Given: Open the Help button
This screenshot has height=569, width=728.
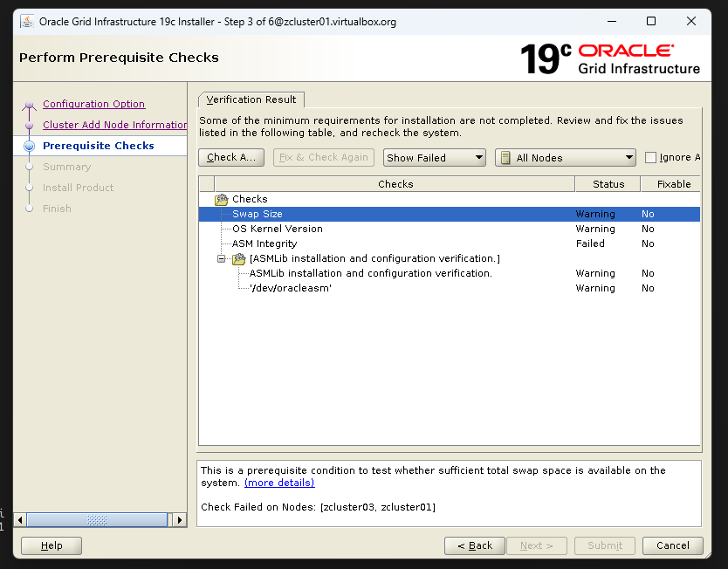Looking at the screenshot, I should [x=52, y=545].
